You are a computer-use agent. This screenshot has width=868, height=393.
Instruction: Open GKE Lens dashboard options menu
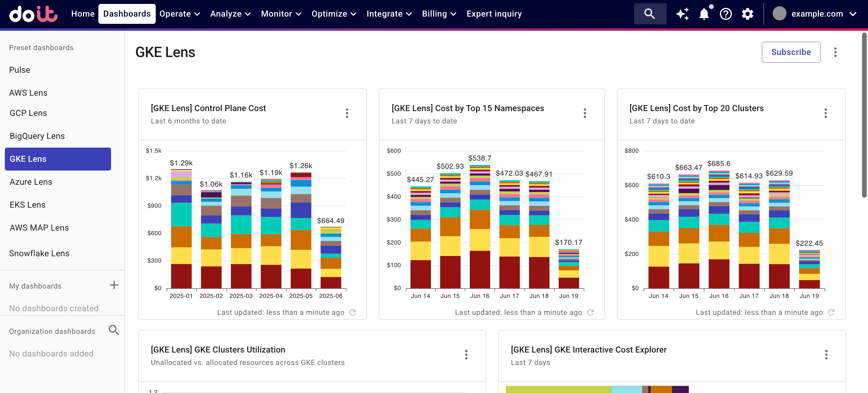pyautogui.click(x=835, y=52)
